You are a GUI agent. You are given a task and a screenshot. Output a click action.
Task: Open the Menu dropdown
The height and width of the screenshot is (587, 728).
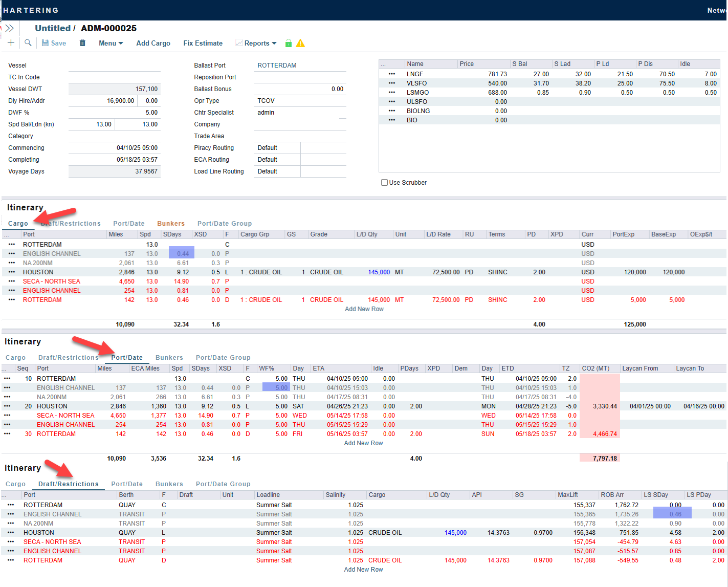click(111, 43)
